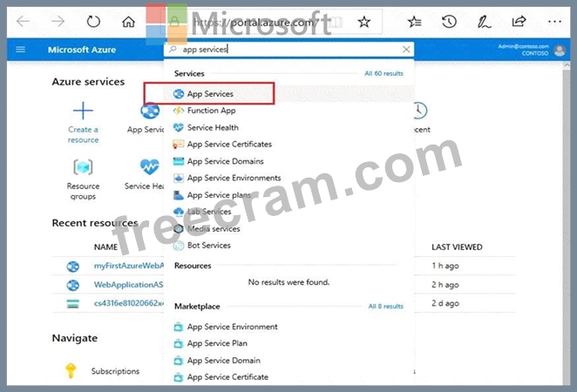
Task: Click the page vertical scrollbar
Action: 567,223
